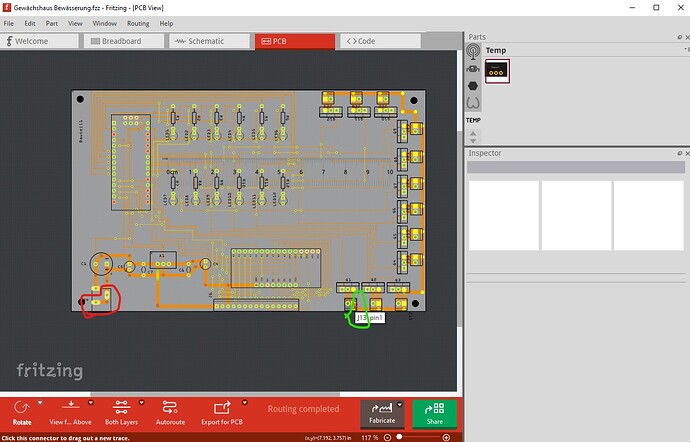Click the Export for PCB icon
The image size is (690, 442).
click(x=222, y=408)
